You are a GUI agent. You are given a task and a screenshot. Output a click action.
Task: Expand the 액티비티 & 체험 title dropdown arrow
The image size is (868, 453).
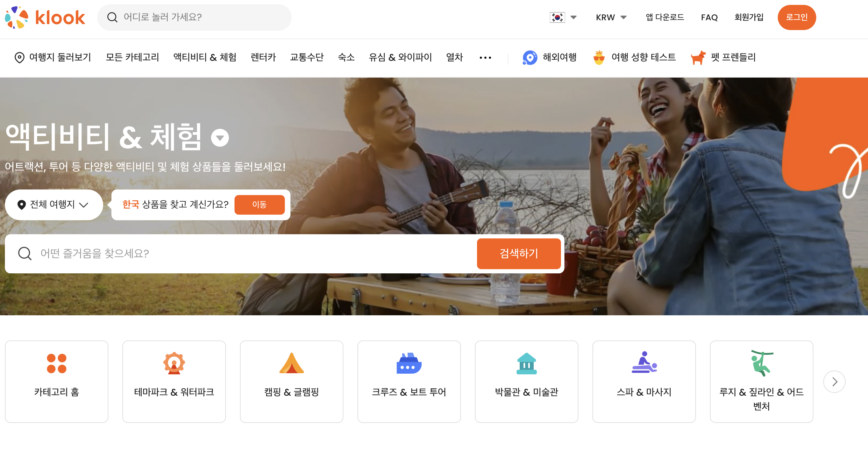tap(220, 138)
